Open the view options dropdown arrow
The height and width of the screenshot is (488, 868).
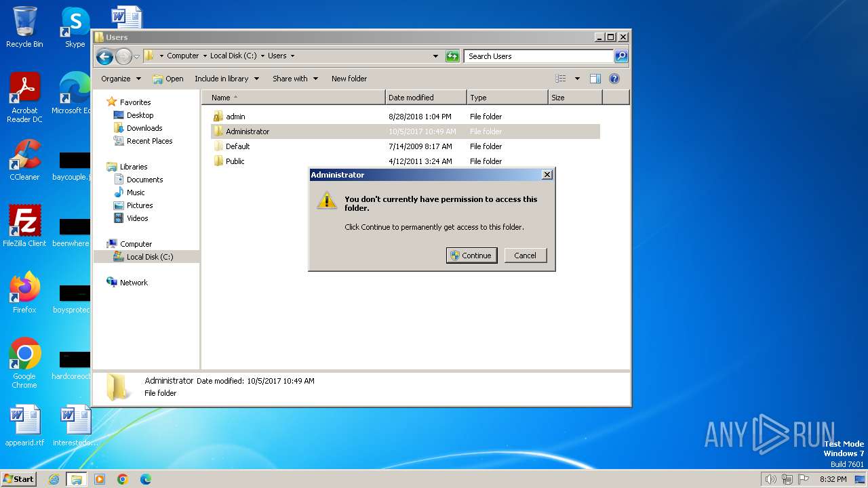tap(577, 79)
